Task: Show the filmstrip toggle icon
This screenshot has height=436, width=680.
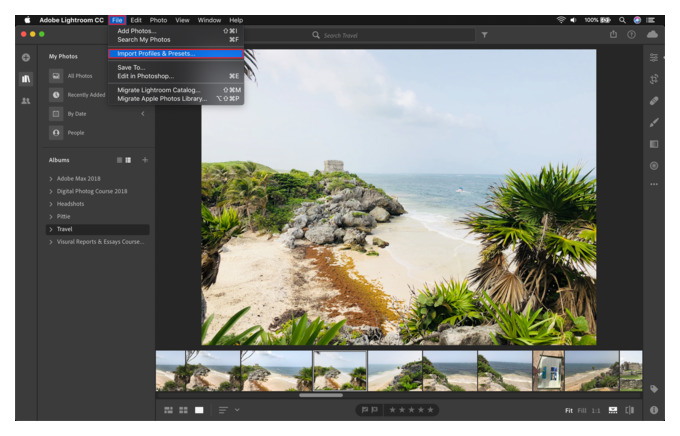Action: point(613,410)
